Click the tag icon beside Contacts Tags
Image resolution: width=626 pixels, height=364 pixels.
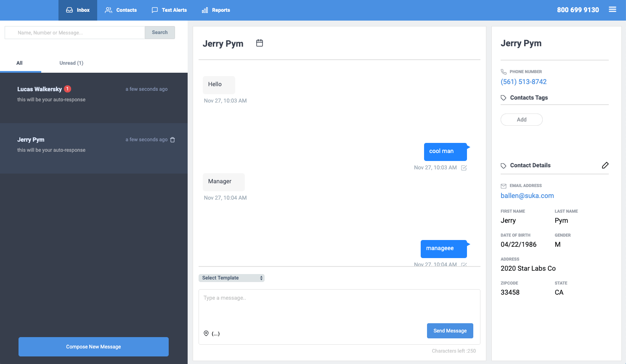[504, 98]
